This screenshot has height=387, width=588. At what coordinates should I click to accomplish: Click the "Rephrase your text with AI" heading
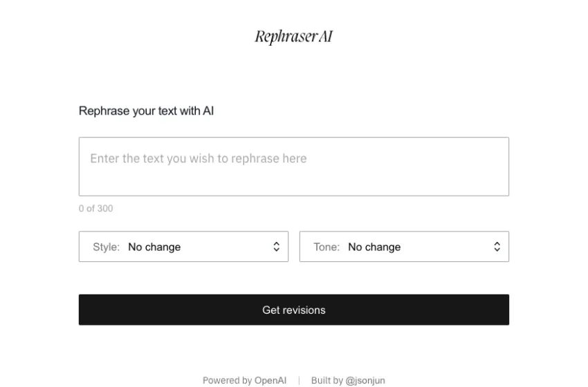pyautogui.click(x=146, y=111)
